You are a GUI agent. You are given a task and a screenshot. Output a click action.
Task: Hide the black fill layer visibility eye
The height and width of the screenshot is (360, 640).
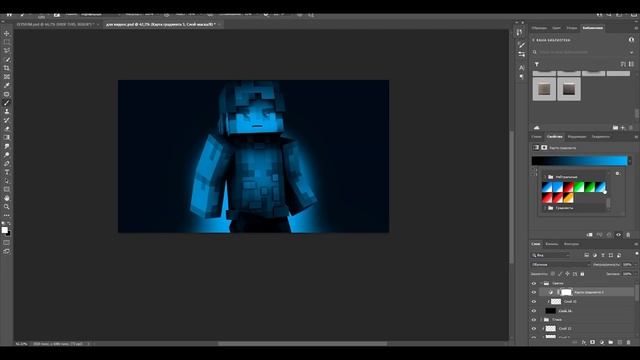534,311
